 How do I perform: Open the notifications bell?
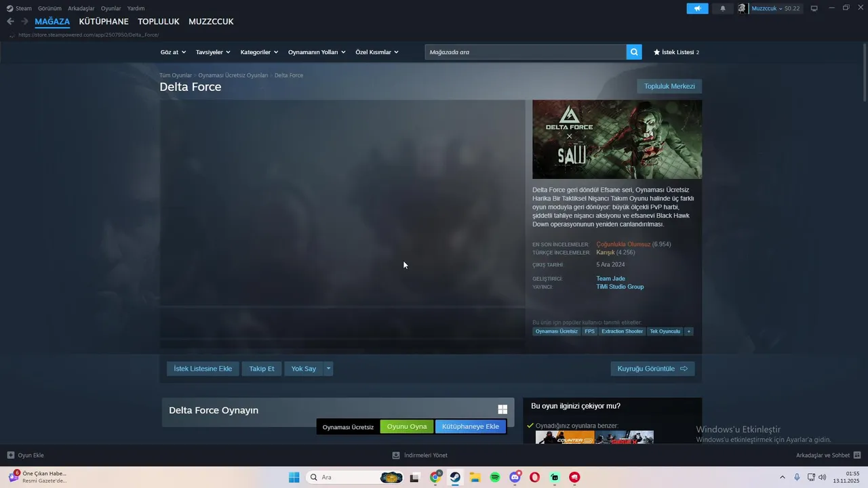coord(722,8)
